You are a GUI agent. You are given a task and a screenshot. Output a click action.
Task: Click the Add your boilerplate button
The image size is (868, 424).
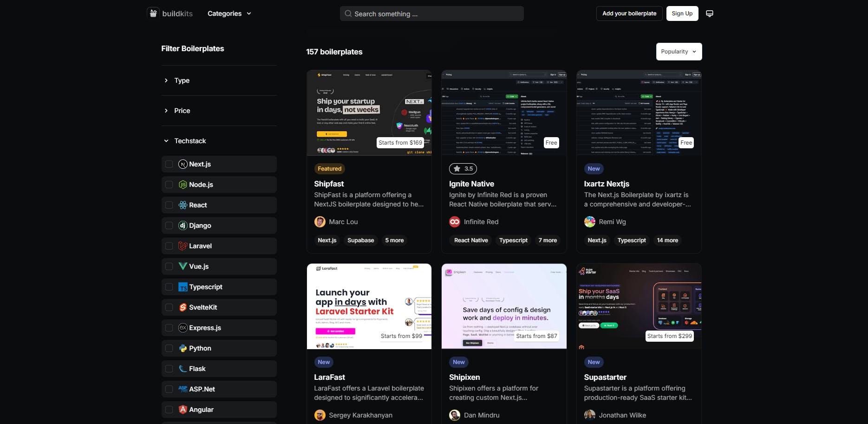click(629, 13)
